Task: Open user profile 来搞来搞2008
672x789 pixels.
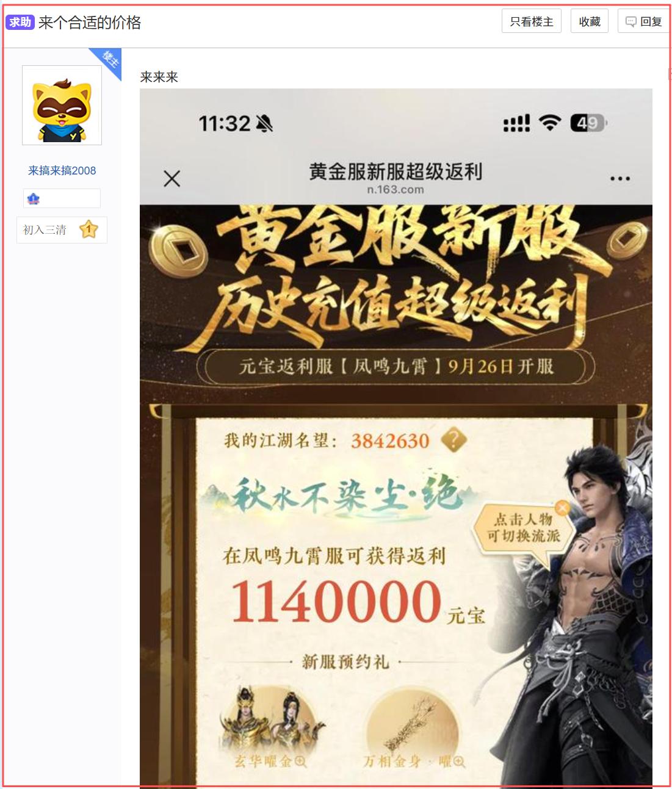Action: tap(62, 170)
